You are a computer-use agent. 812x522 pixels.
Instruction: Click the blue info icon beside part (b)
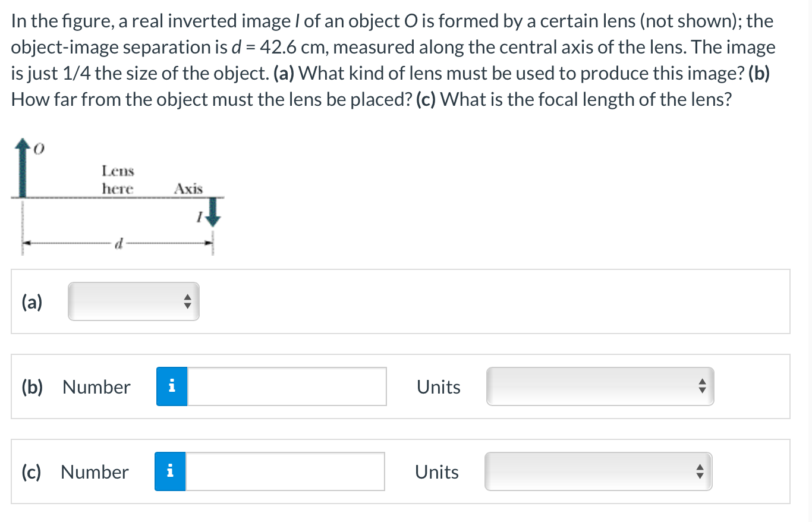coord(171,386)
